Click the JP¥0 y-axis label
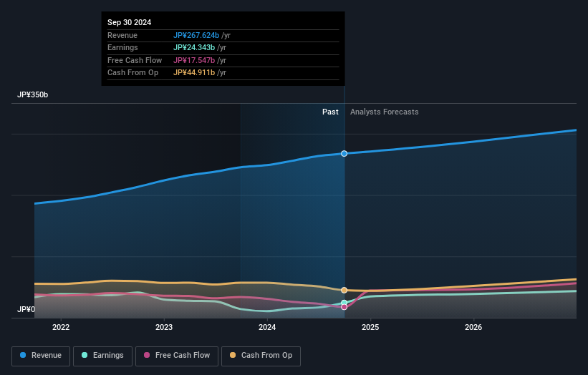Viewport: 588px width, 375px height. [26, 309]
